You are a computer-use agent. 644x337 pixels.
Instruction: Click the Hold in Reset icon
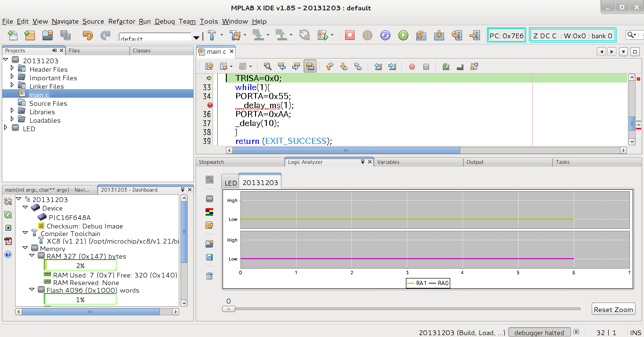tap(305, 35)
